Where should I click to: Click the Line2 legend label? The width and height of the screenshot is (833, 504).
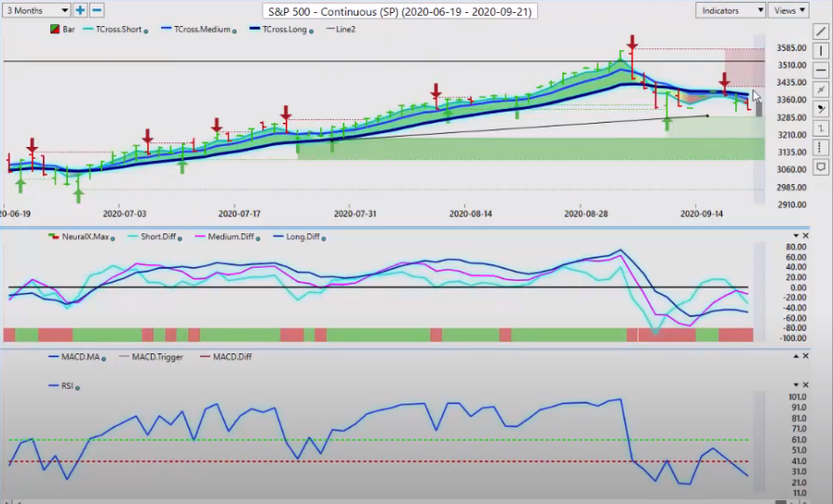point(345,29)
